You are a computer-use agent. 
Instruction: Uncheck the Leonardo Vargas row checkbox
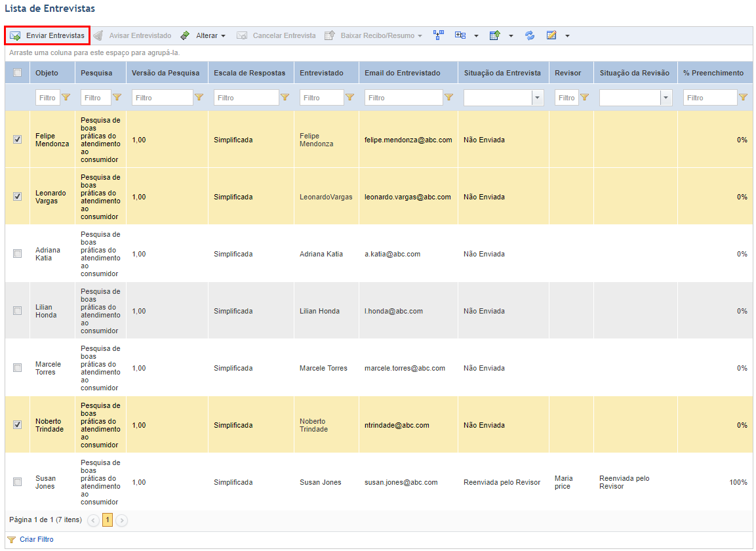(17, 196)
